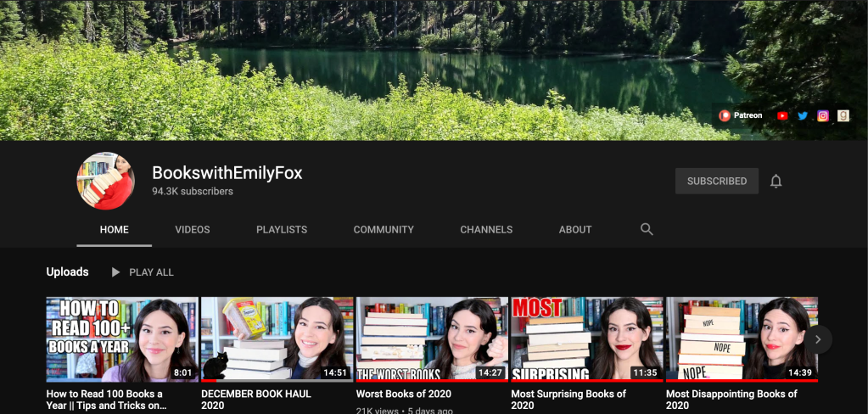Click the BookswithEmilyFox channel avatar
This screenshot has width=868, height=414.
[x=105, y=181]
